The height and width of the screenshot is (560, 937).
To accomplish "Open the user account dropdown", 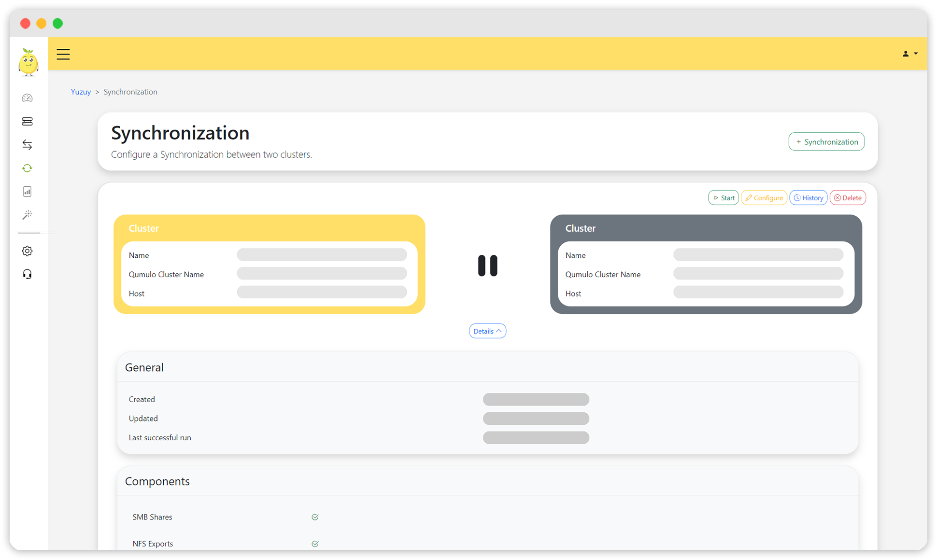I will point(910,54).
